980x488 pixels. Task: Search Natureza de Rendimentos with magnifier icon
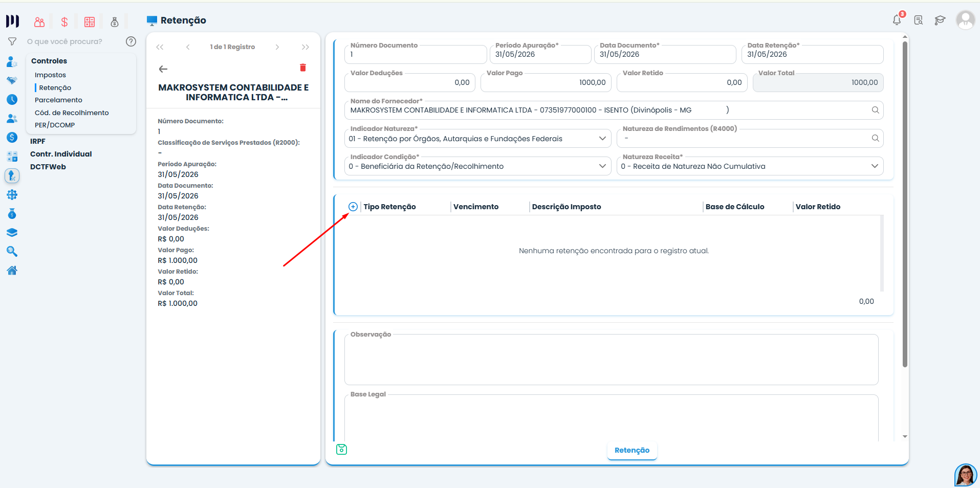click(876, 138)
